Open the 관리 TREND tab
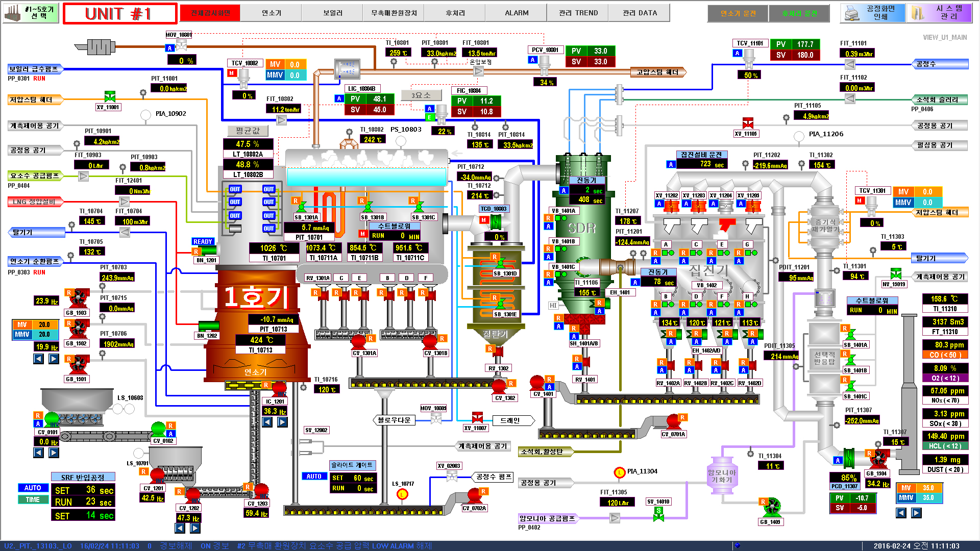 click(578, 13)
